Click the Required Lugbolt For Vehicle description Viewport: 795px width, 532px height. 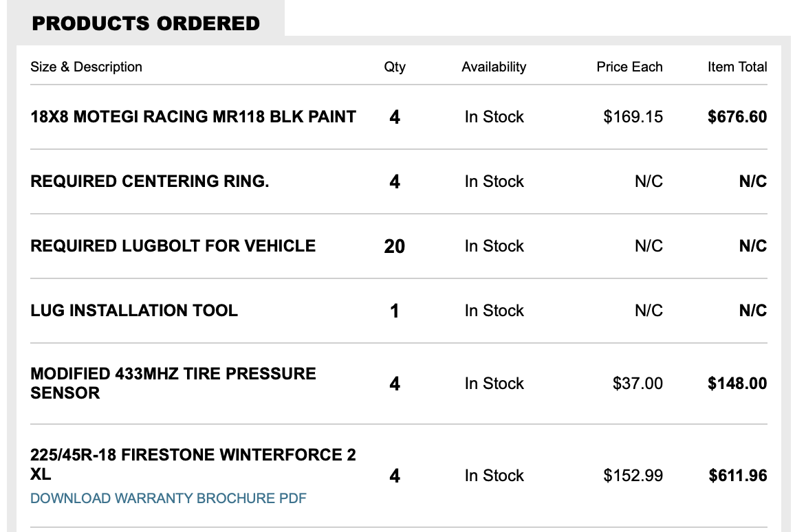coord(173,246)
